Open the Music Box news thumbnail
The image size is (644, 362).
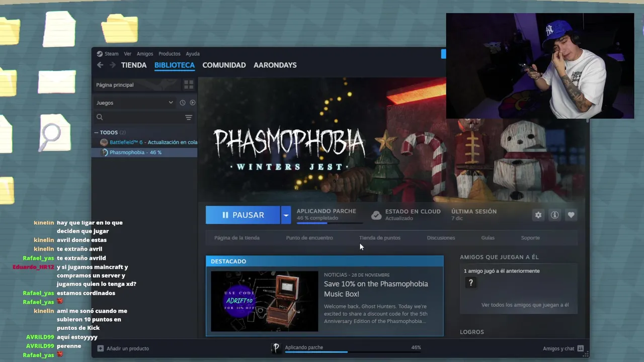tap(265, 301)
